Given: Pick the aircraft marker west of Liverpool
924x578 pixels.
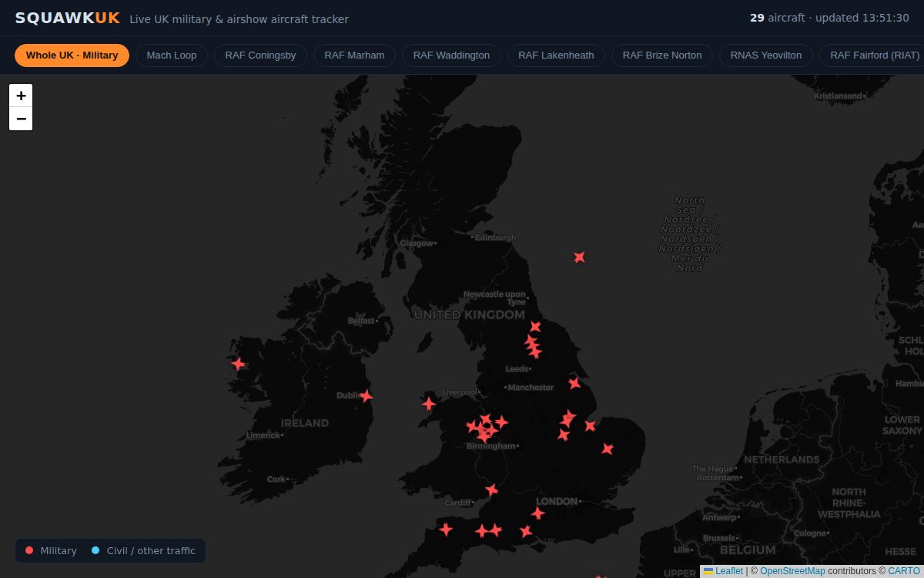Looking at the screenshot, I should (429, 404).
